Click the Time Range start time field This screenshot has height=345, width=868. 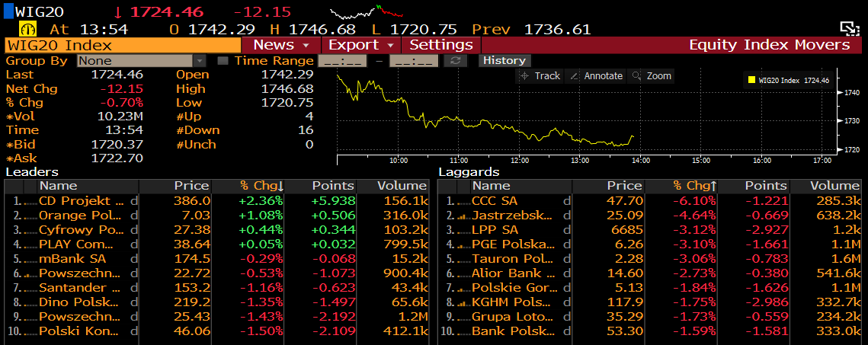(x=342, y=61)
